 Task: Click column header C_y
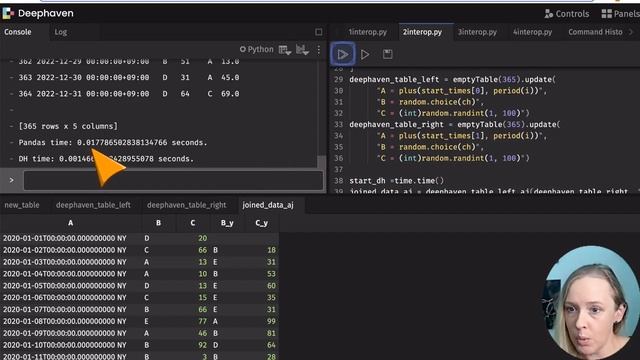pos(261,223)
